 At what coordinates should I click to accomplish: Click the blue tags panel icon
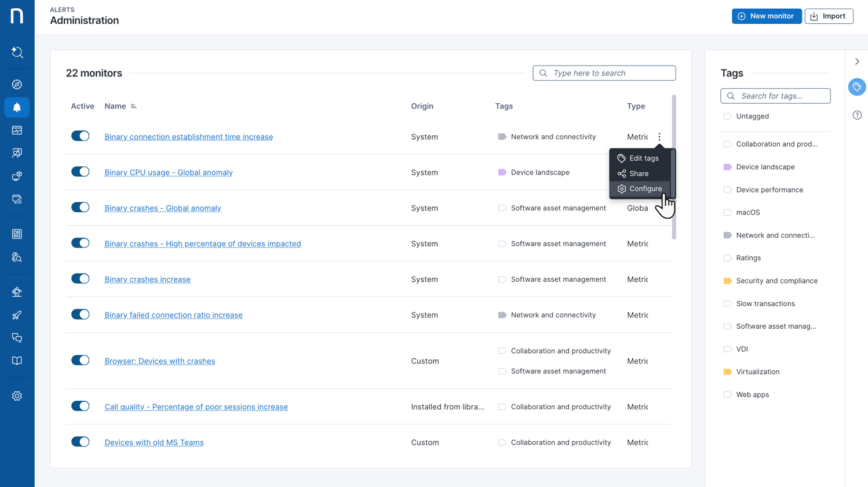857,87
